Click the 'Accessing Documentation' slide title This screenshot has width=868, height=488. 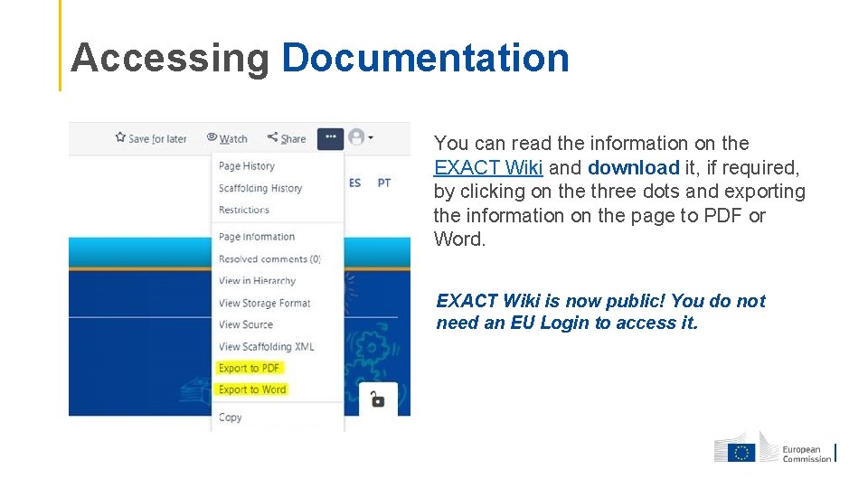coord(320,58)
